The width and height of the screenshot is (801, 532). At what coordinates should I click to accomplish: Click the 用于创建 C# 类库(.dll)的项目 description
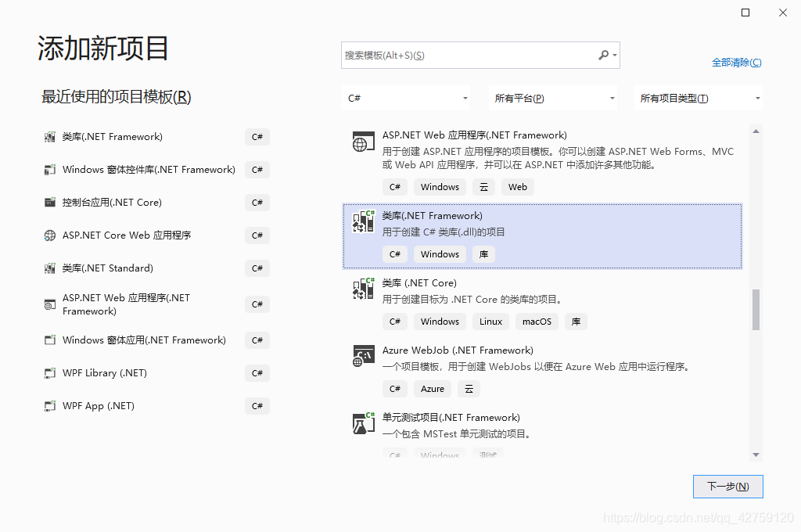444,232
